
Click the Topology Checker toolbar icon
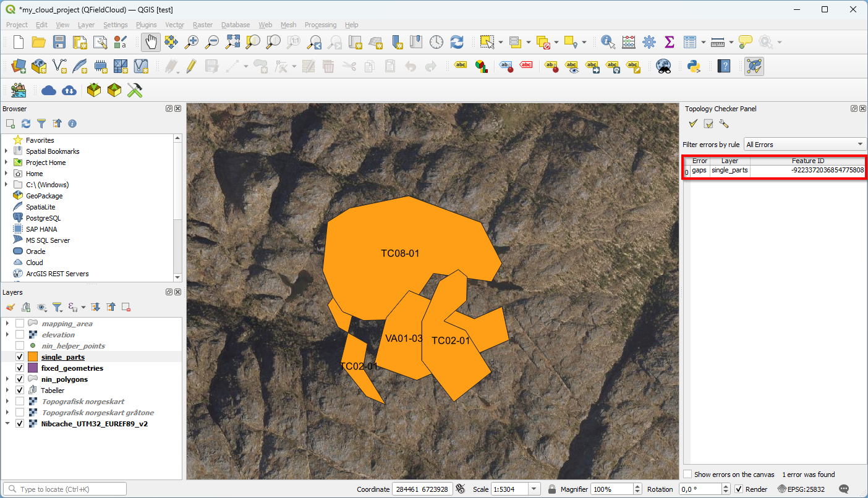(x=754, y=66)
